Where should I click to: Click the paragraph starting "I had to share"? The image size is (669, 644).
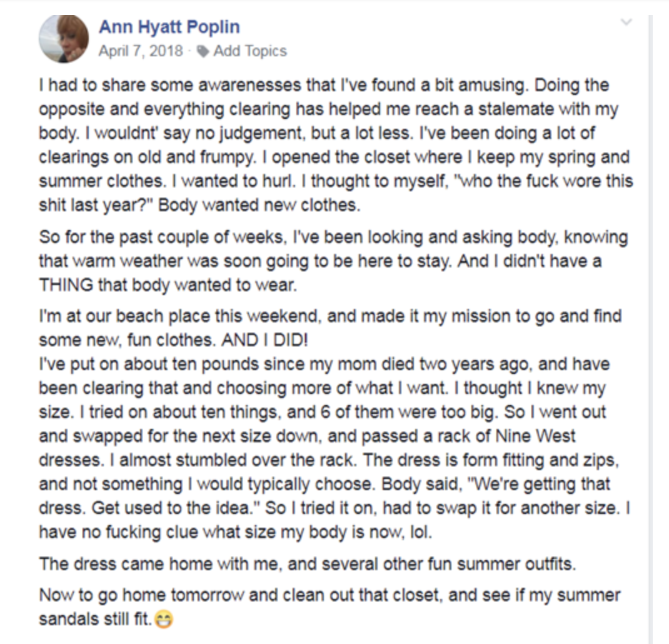pyautogui.click(x=336, y=145)
